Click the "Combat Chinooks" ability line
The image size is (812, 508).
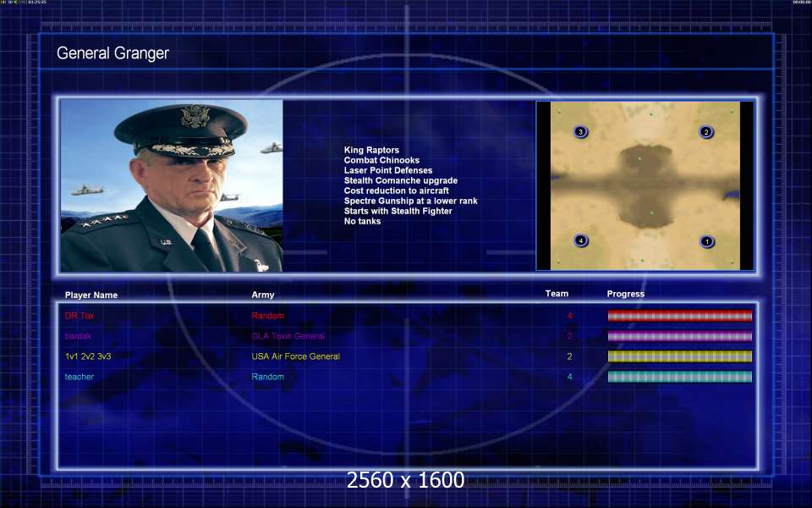point(381,160)
